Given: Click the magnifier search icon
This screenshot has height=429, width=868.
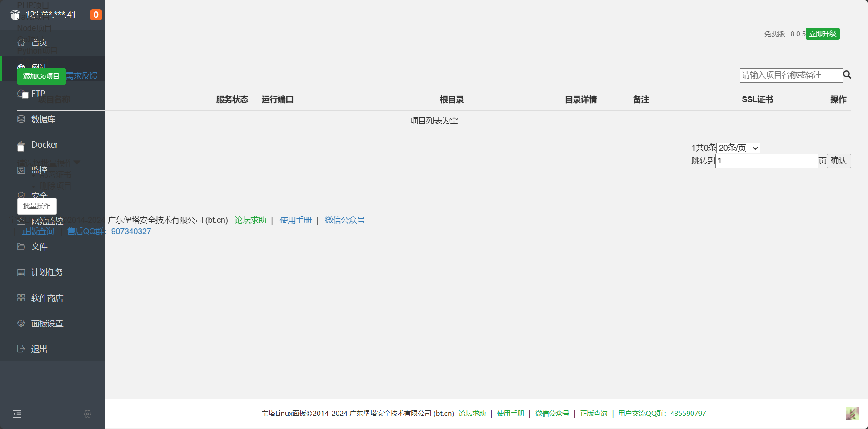Looking at the screenshot, I should [x=847, y=74].
